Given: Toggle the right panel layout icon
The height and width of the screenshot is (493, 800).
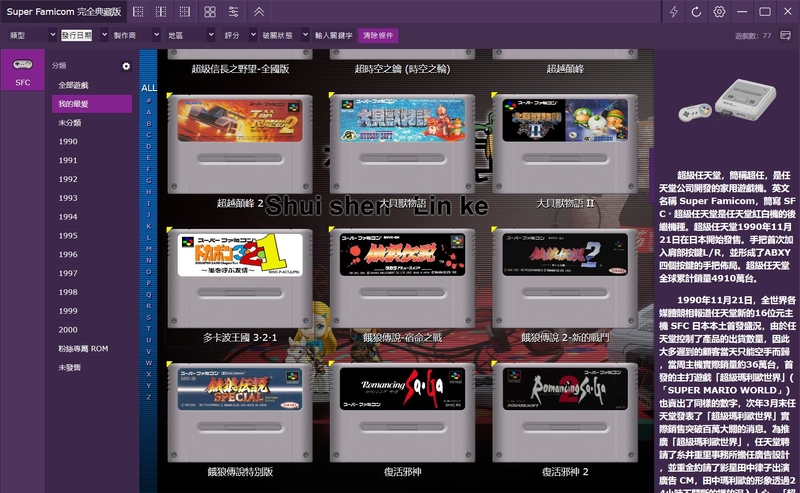Looking at the screenshot, I should 185,12.
